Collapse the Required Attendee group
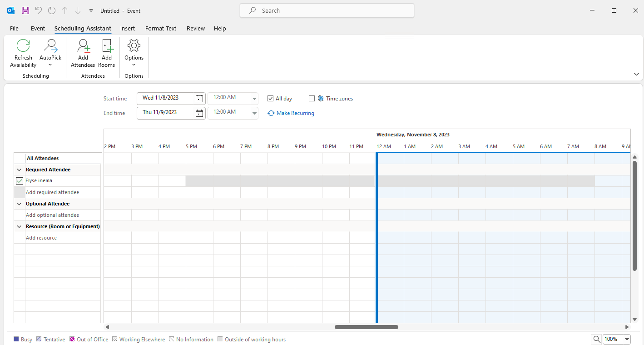The height and width of the screenshot is (345, 644). 19,170
